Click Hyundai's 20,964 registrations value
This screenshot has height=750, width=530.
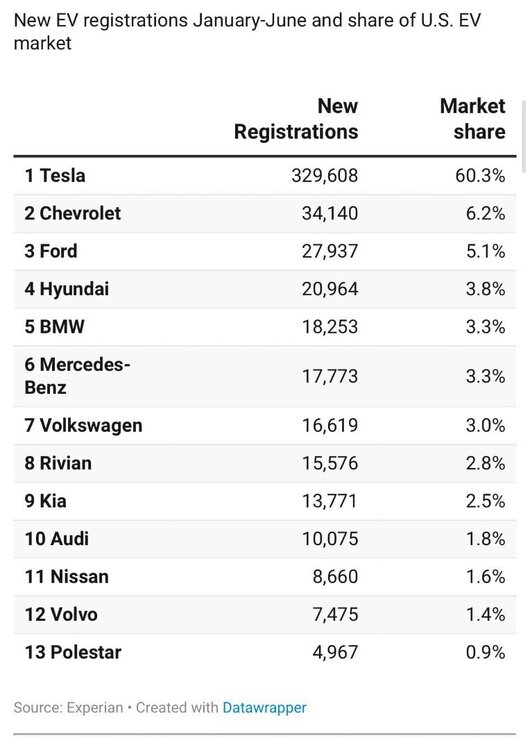tap(330, 289)
